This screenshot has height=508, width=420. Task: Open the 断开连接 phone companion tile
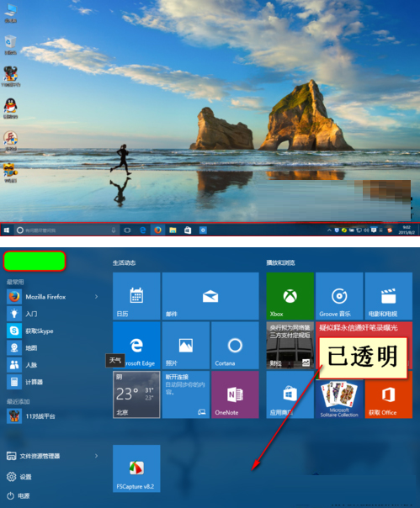(x=186, y=394)
